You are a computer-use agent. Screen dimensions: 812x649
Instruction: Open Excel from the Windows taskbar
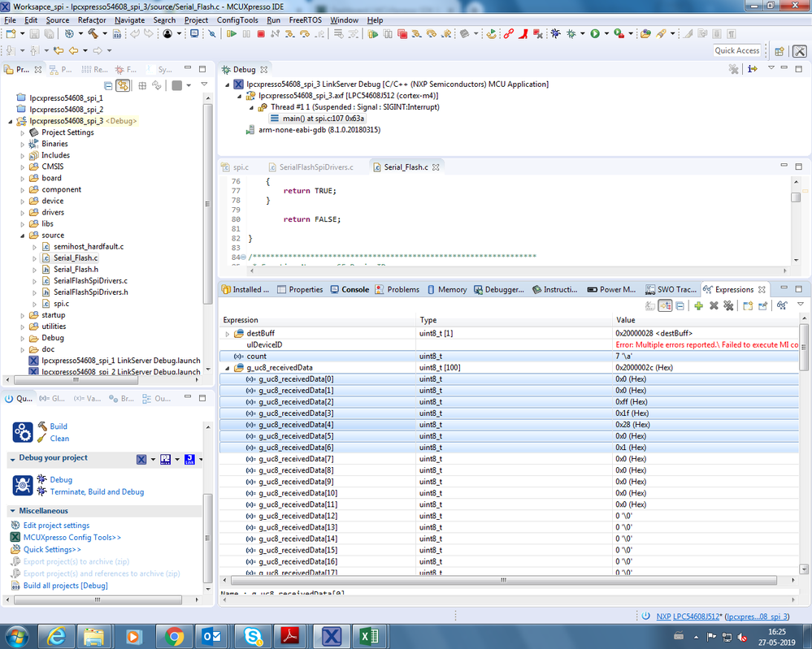(369, 636)
